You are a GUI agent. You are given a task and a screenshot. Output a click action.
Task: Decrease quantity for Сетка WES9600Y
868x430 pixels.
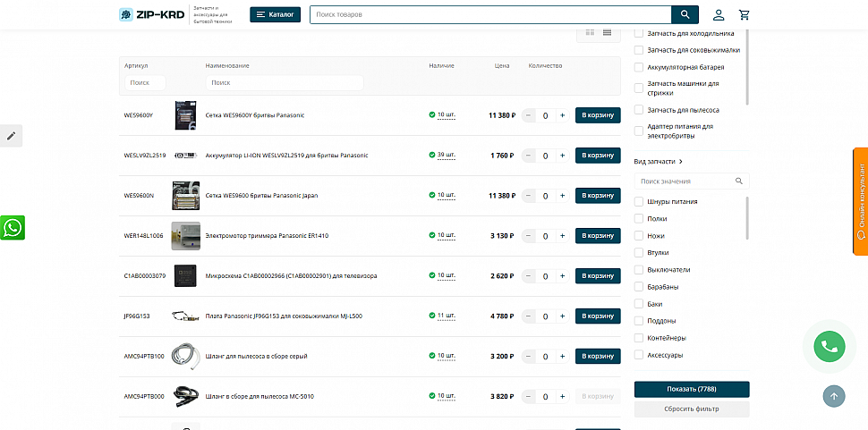(528, 115)
